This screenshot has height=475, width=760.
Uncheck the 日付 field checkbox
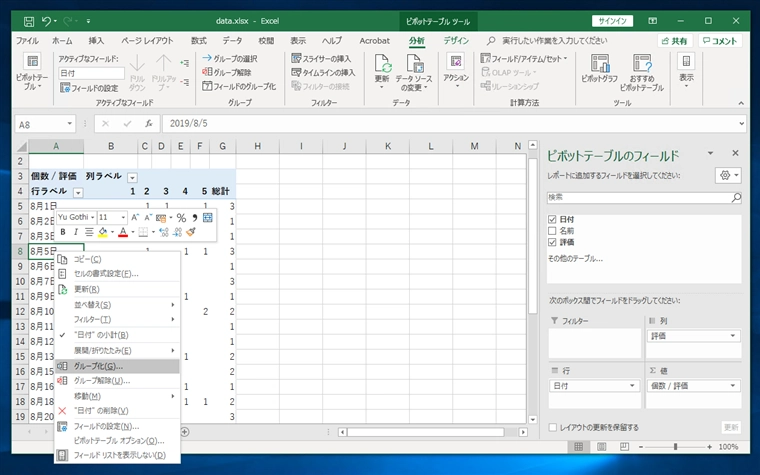coord(553,219)
